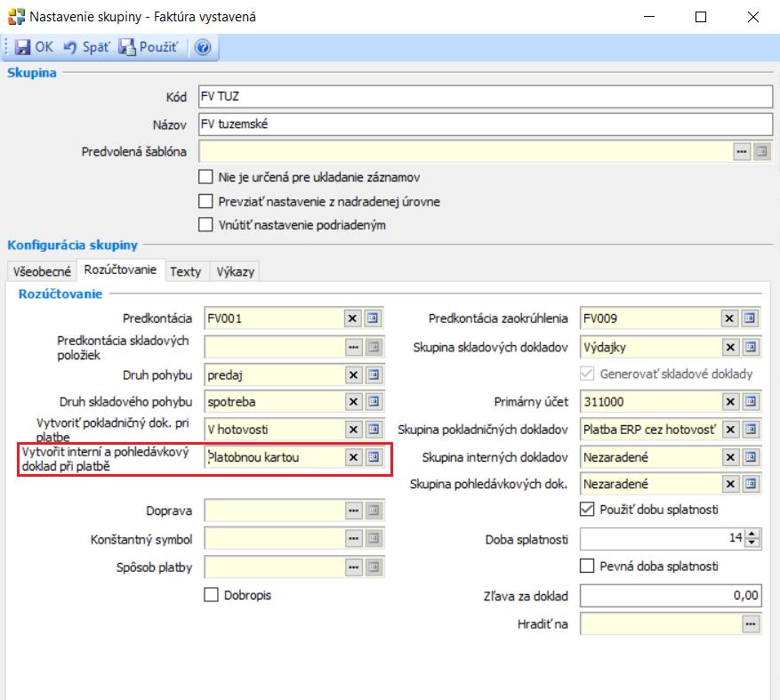The height and width of the screenshot is (700, 780).
Task: Open the Predvolená šablóna browse ellipsis
Action: pos(741,152)
